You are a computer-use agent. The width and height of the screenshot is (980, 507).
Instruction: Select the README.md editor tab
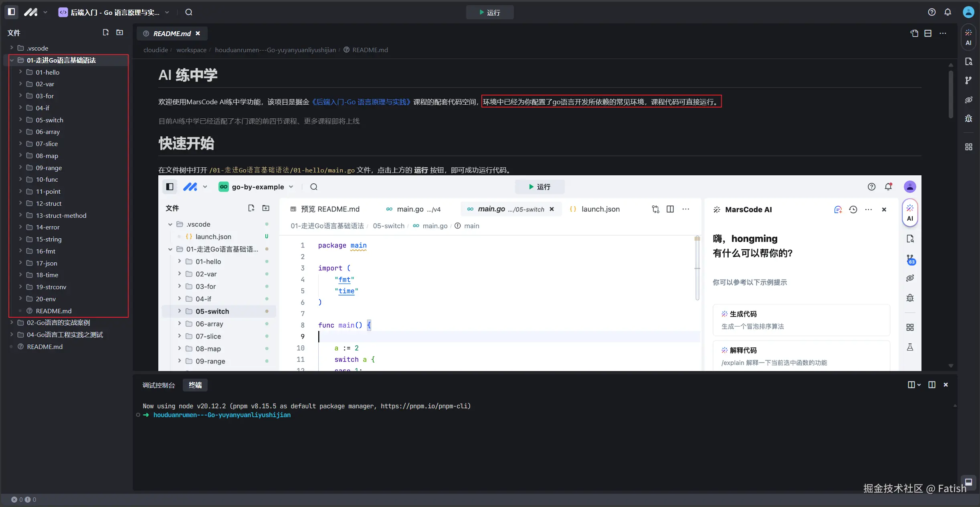172,34
